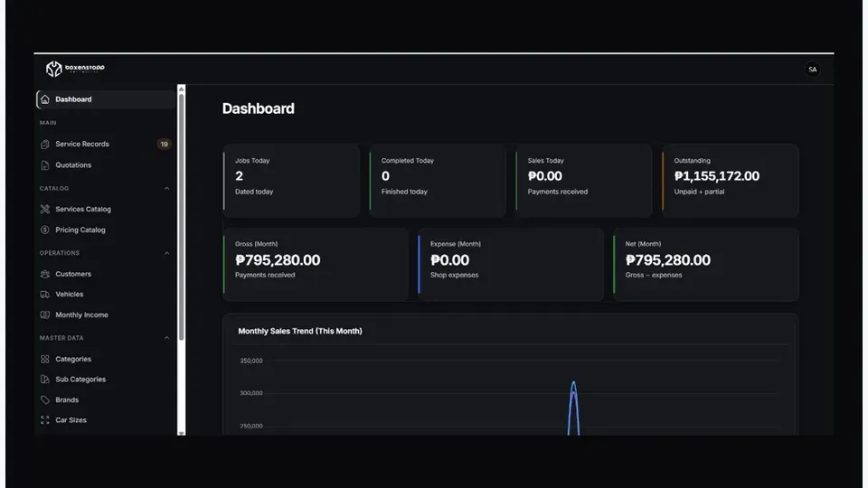868x488 pixels.
Task: Click the ₱1,155,172.00 outstanding value
Action: tap(717, 176)
